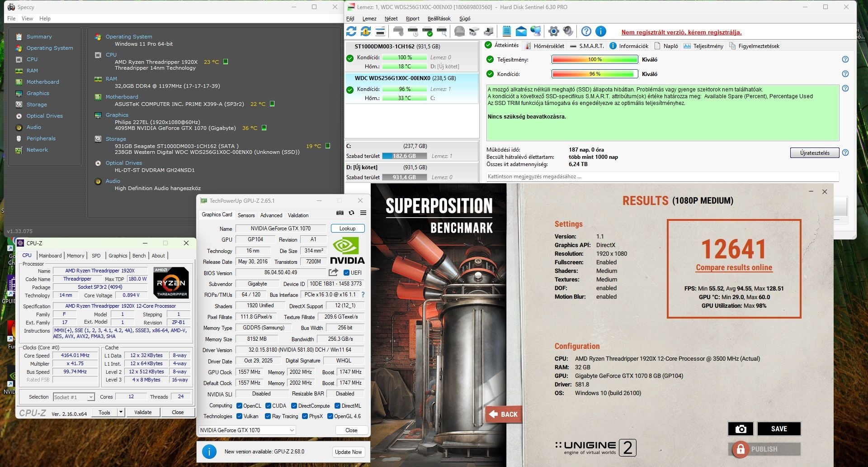Switch to the S.M.A.R.T. tab

click(x=587, y=46)
